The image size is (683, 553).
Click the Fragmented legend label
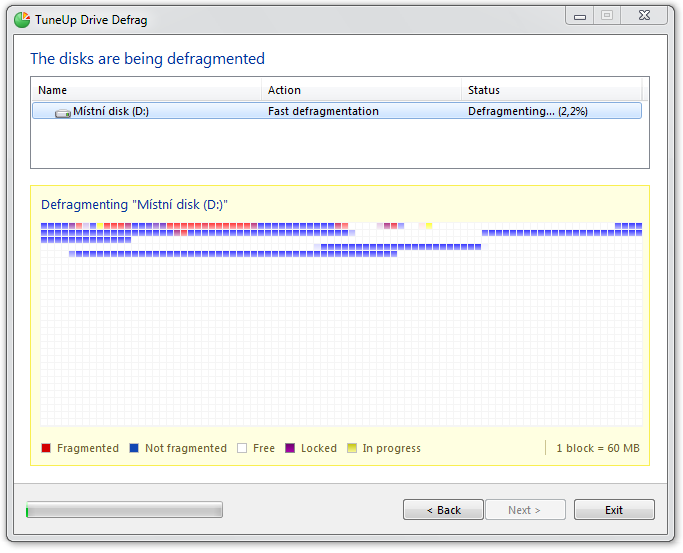[88, 448]
